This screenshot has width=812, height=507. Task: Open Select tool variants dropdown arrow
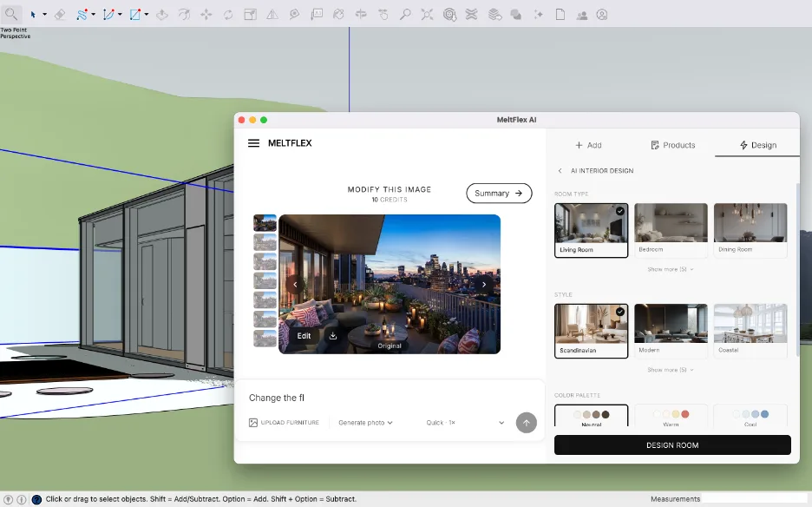[x=44, y=15]
